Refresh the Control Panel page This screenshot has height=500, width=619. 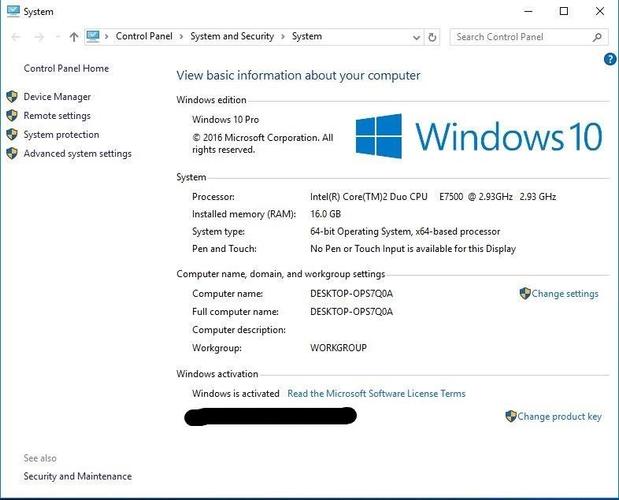(432, 37)
